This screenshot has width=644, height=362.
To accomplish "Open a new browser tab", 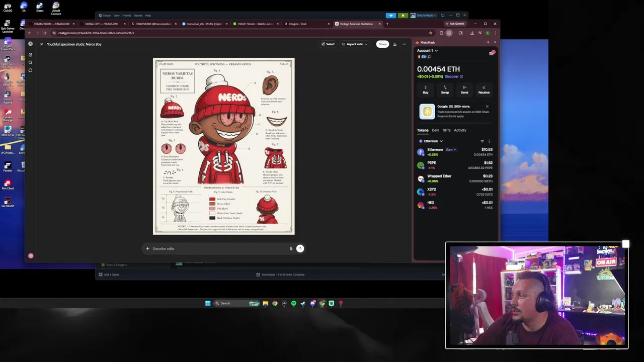I will click(x=387, y=24).
